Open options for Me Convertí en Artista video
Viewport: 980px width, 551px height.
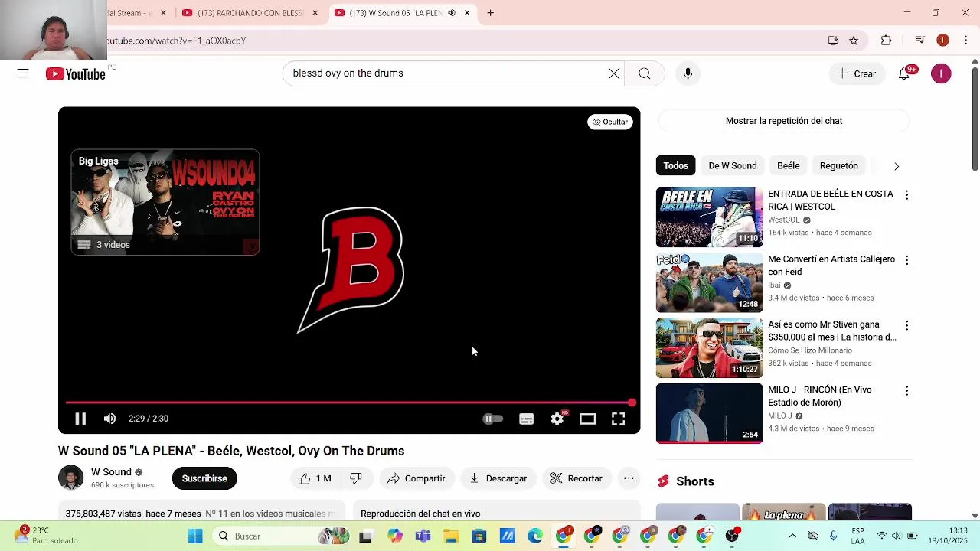tap(906, 260)
